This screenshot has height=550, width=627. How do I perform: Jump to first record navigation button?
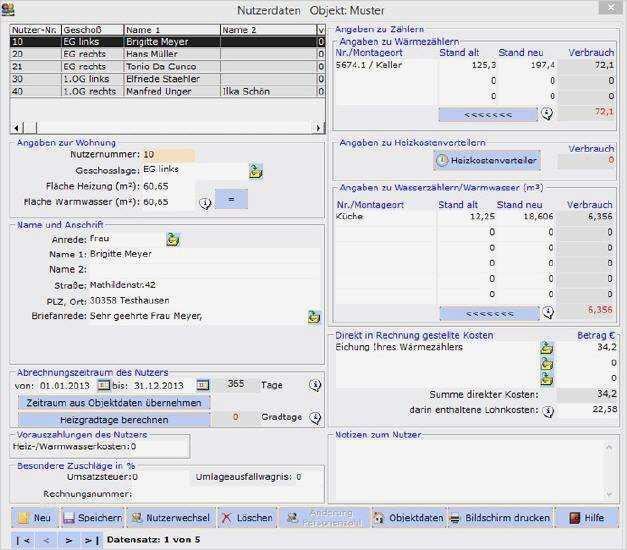[23, 541]
